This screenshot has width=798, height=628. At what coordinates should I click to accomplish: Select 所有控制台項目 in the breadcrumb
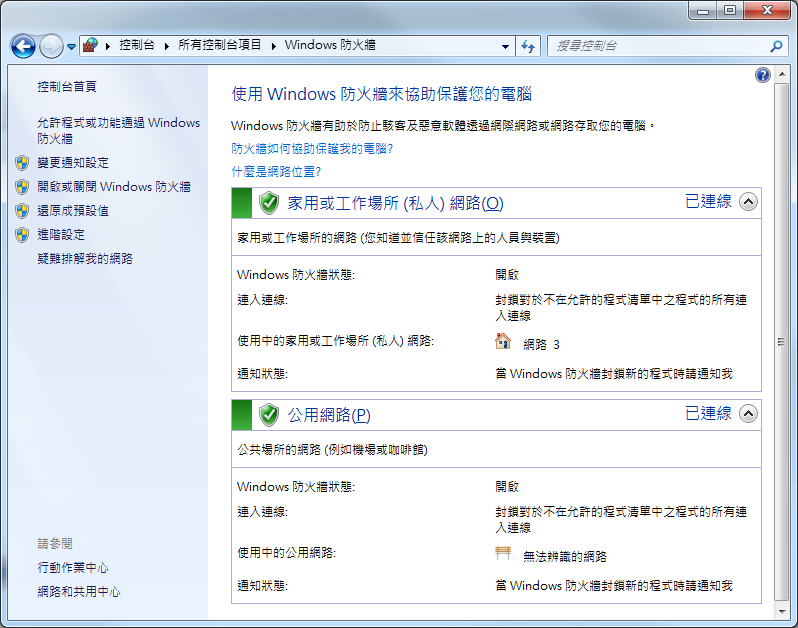coord(219,46)
